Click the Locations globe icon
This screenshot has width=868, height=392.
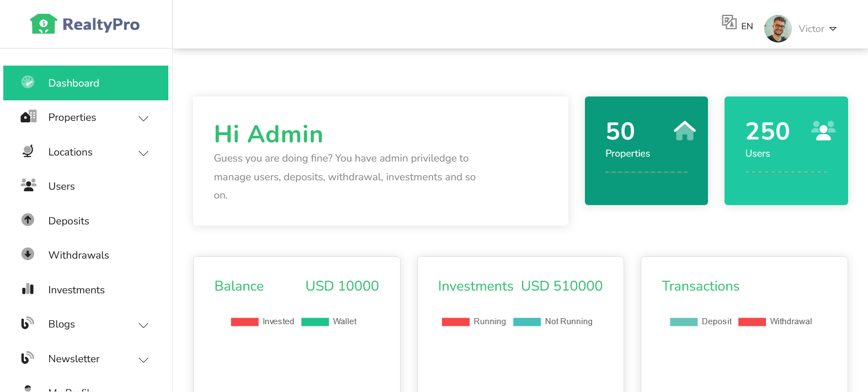pyautogui.click(x=28, y=151)
